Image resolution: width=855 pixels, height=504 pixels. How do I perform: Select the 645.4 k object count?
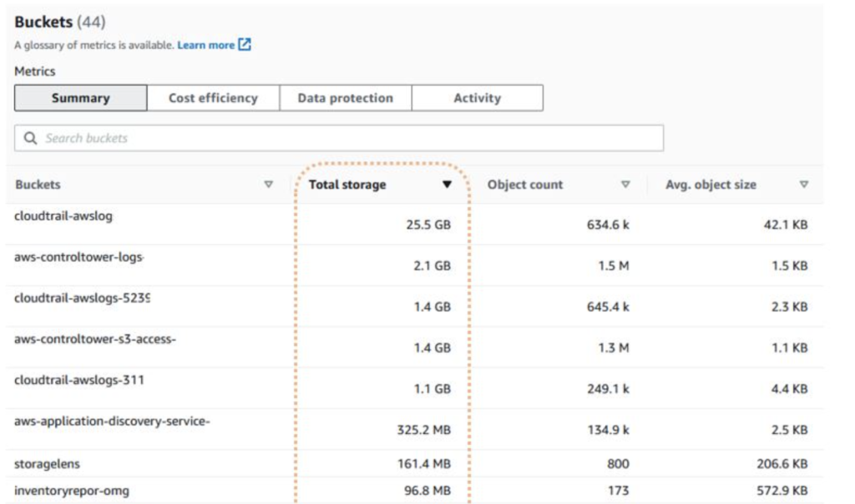[608, 307]
